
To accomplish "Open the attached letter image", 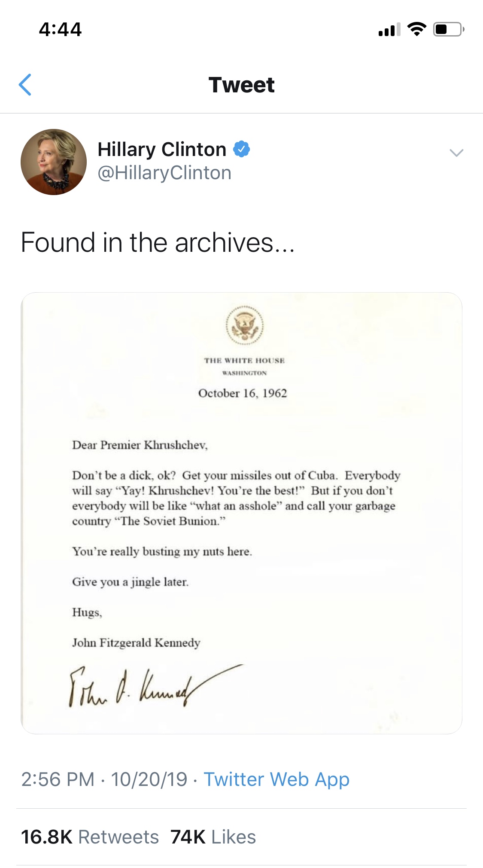I will 241,513.
